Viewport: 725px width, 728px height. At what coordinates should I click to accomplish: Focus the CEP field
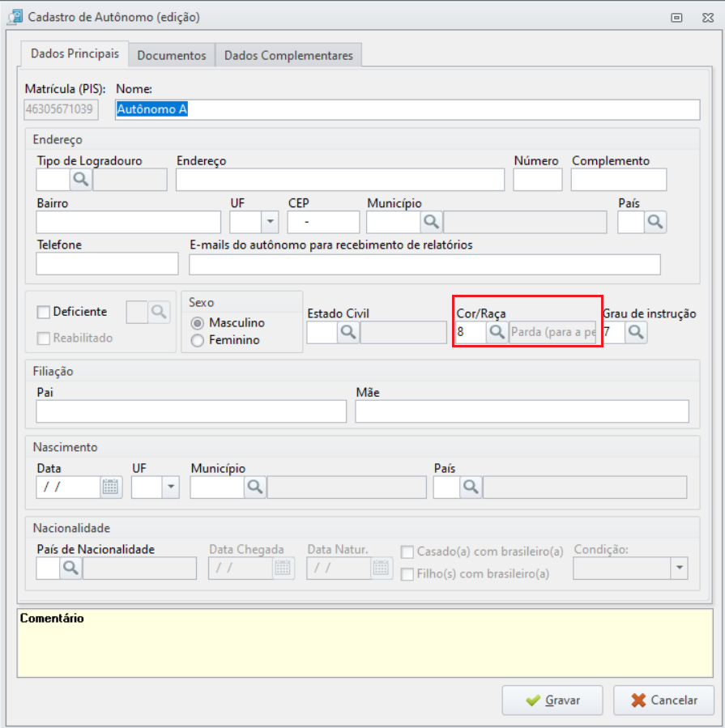coord(323,223)
